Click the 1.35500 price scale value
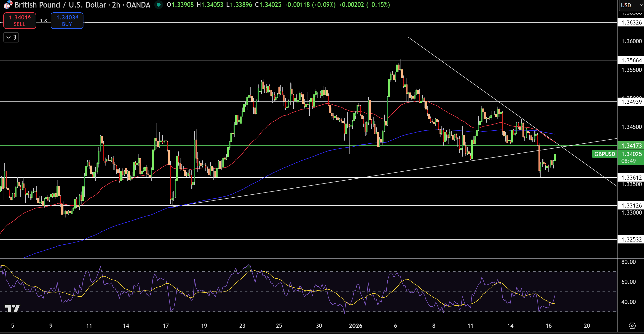The height and width of the screenshot is (334, 644). click(631, 70)
